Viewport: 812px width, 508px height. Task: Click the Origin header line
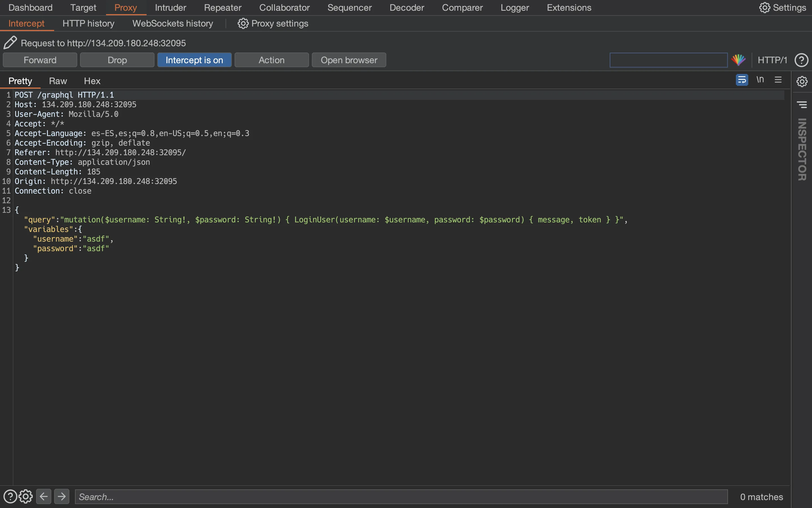coord(96,181)
